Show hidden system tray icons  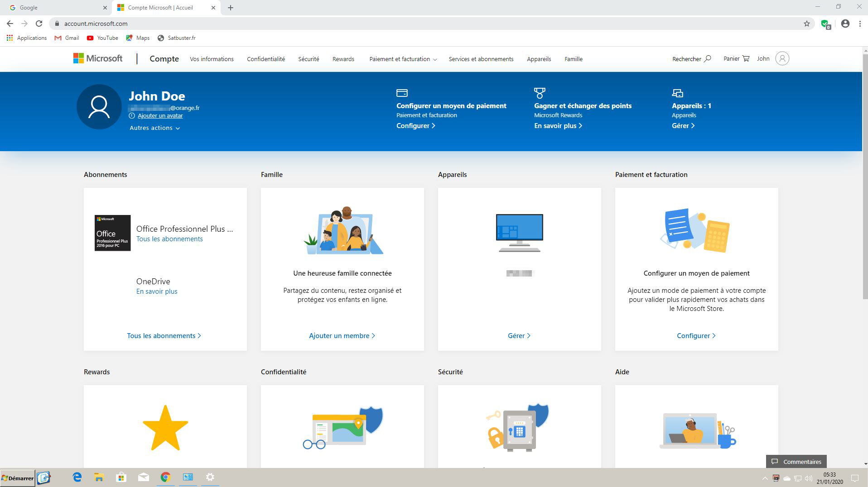tap(765, 478)
